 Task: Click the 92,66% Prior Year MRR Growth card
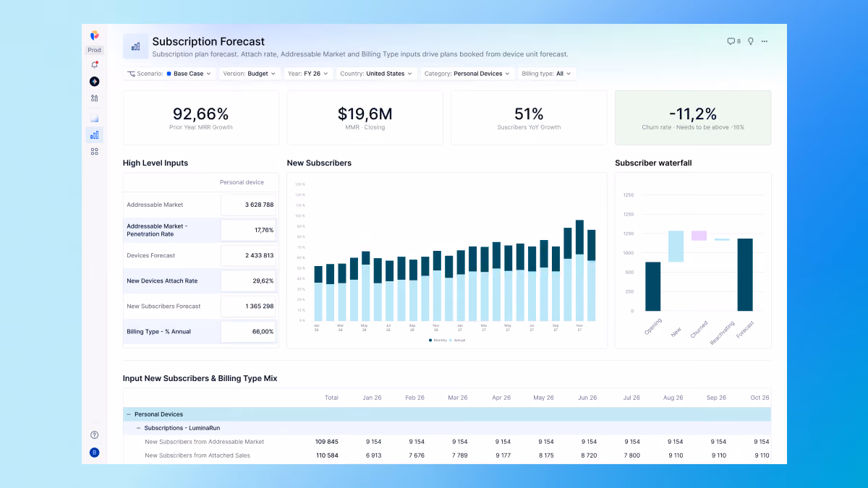pyautogui.click(x=201, y=118)
